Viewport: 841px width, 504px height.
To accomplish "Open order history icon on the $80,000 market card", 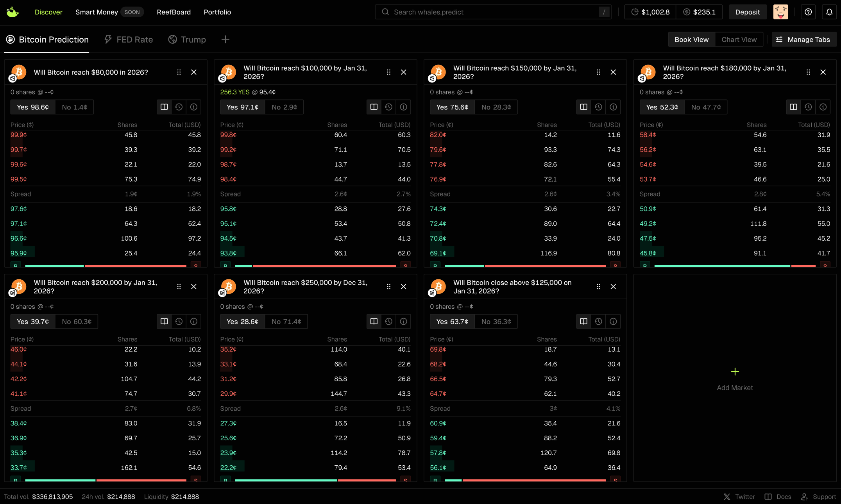I will 179,107.
